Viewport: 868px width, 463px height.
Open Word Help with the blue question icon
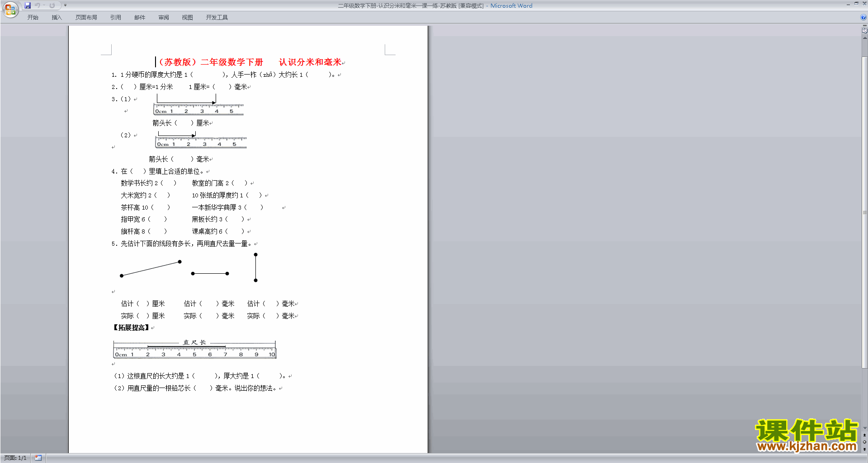(x=863, y=18)
